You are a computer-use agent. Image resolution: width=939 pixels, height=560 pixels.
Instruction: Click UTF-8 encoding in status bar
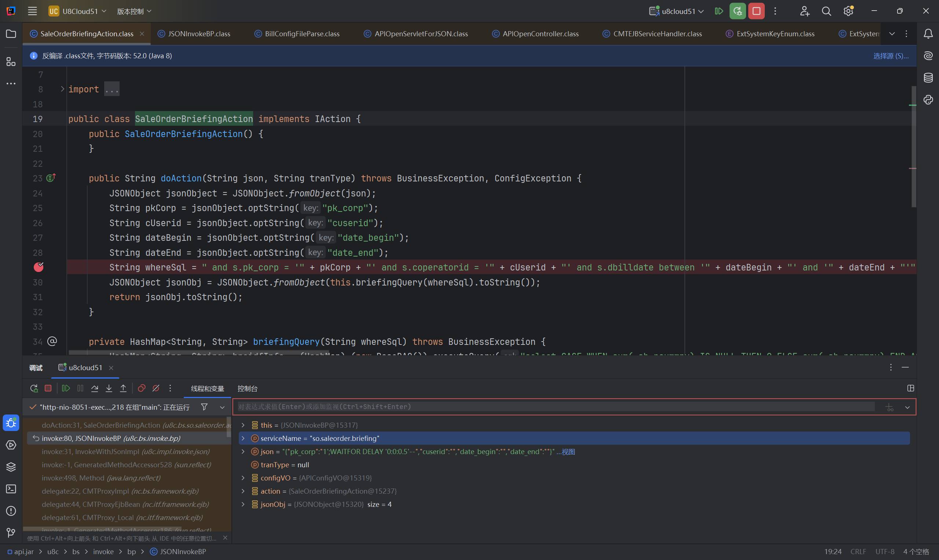[885, 552]
